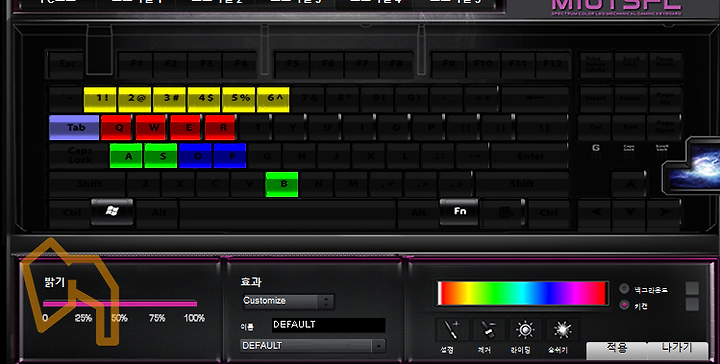
Task: Click grey swatch next to 키캡
Action: pyautogui.click(x=692, y=304)
